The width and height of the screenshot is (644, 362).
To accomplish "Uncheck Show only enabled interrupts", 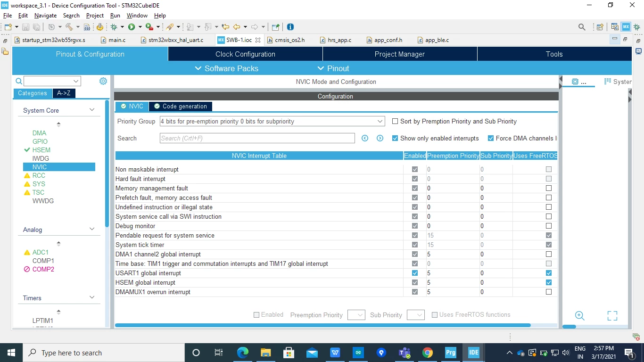I will pos(395,138).
